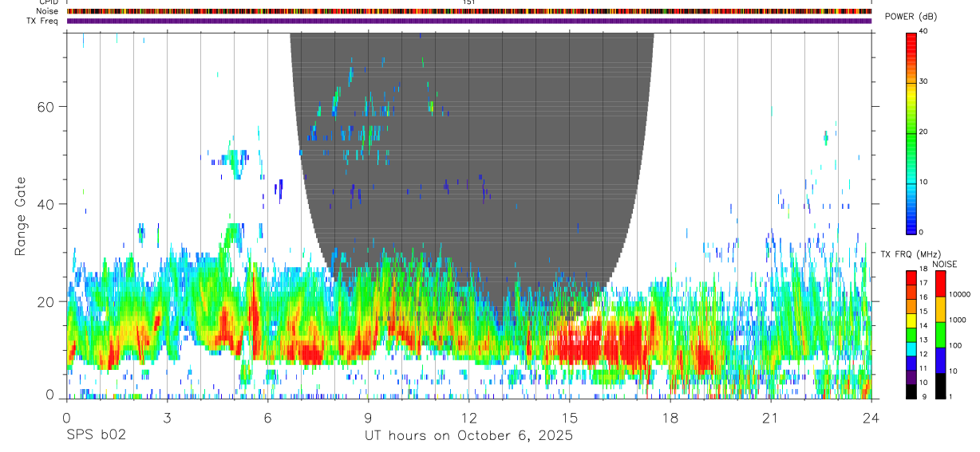
Task: Click the 9 tick on UT hours axis
Action: point(368,418)
